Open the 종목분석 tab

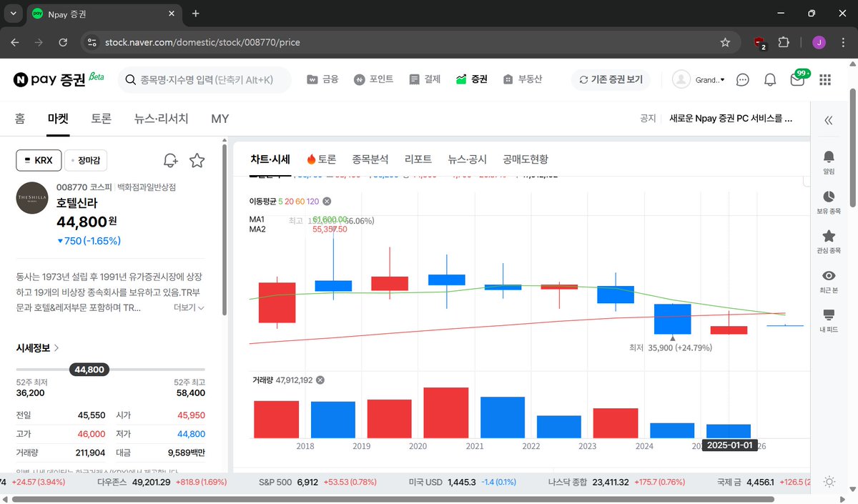point(370,159)
